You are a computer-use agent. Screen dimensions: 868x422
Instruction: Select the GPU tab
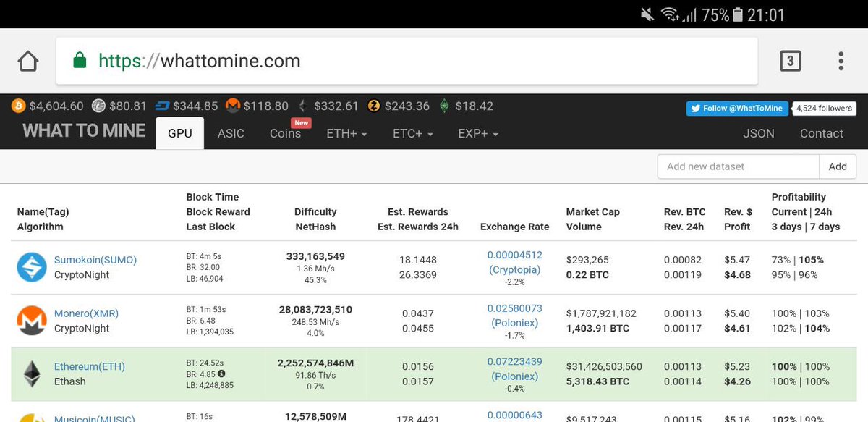(180, 133)
